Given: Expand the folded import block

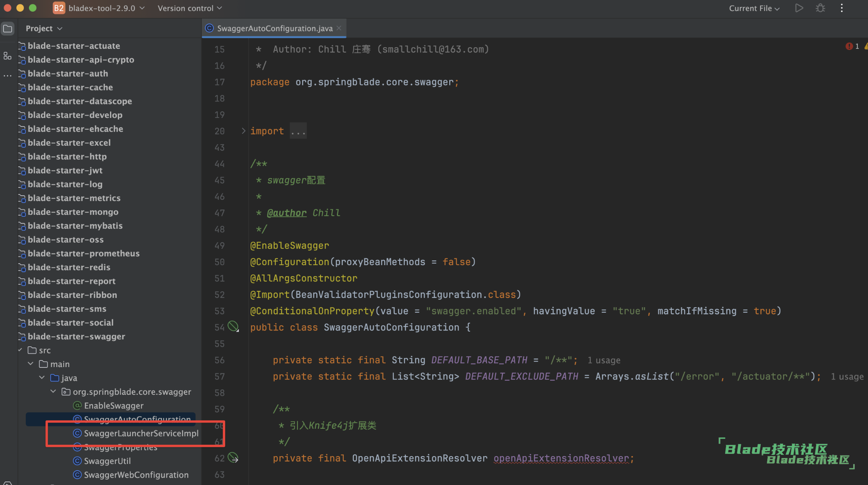Looking at the screenshot, I should click(244, 131).
